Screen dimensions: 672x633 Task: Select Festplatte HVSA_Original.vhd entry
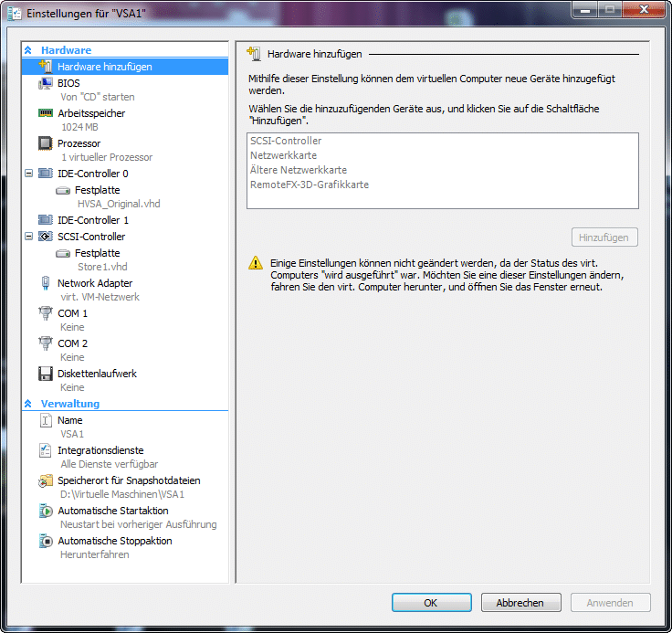click(97, 190)
